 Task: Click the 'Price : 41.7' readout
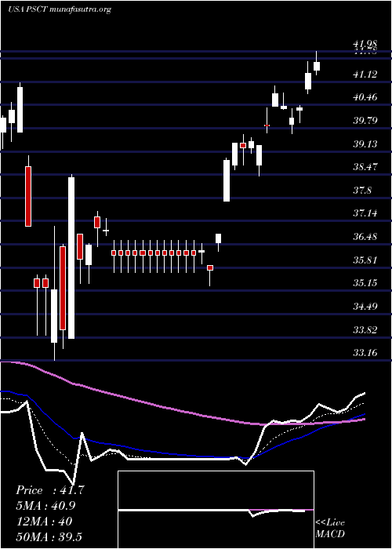50,490
